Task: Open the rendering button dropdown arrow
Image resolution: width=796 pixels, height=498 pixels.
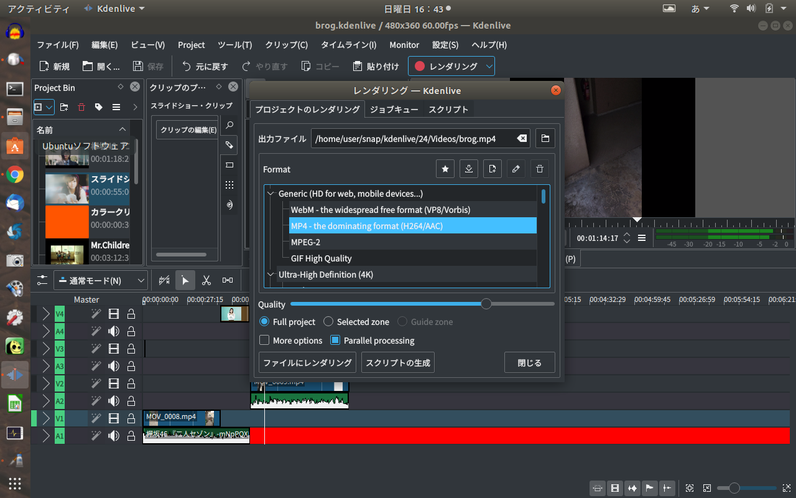Action: (488, 66)
